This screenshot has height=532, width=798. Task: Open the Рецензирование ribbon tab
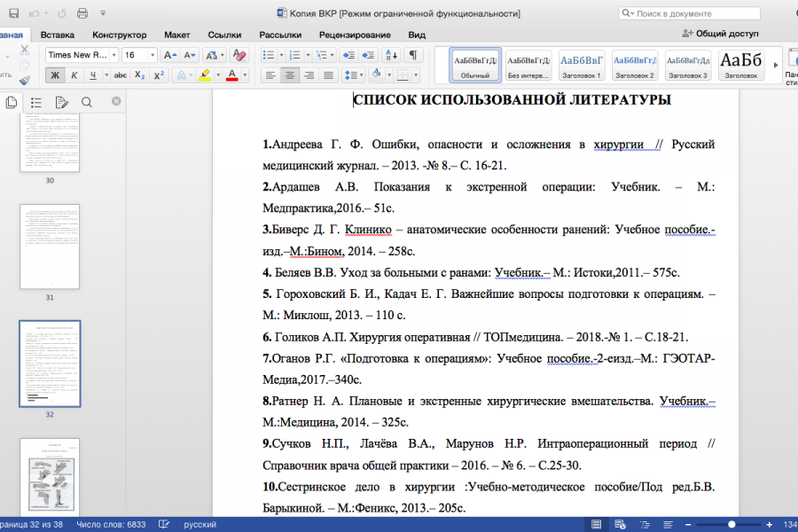point(355,34)
